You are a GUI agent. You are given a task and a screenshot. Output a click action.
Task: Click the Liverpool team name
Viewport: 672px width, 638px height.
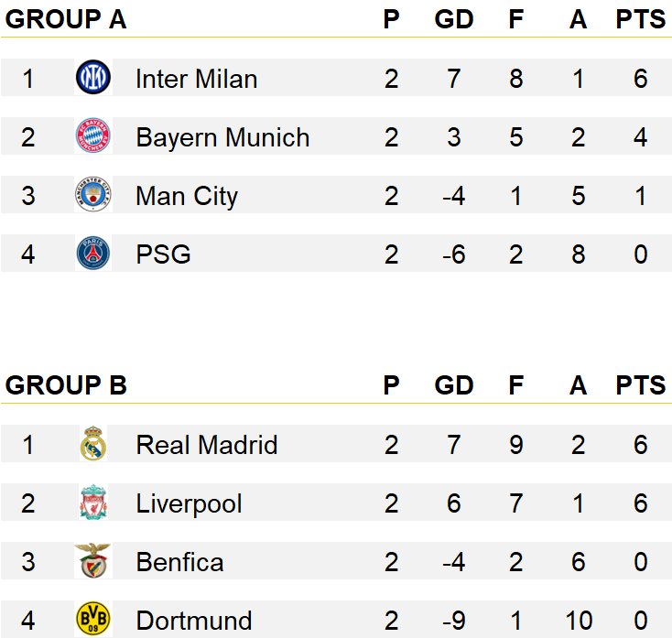click(x=189, y=503)
